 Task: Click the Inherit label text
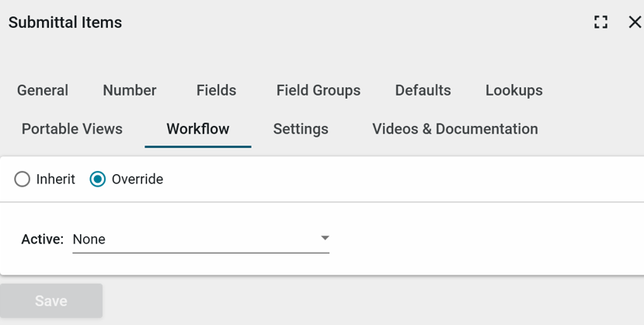point(56,180)
